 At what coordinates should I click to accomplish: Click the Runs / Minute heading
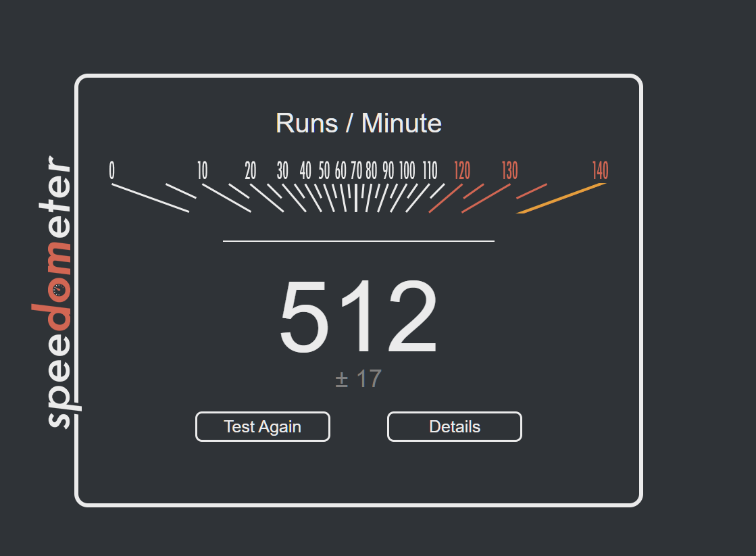point(359,123)
